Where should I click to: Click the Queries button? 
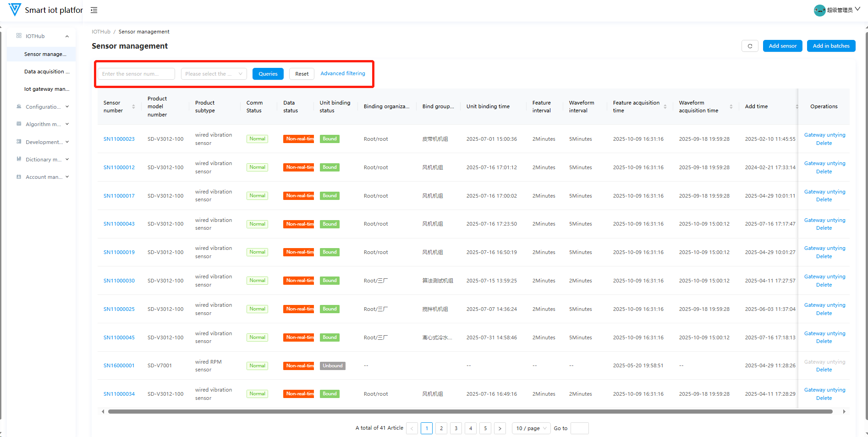click(268, 74)
